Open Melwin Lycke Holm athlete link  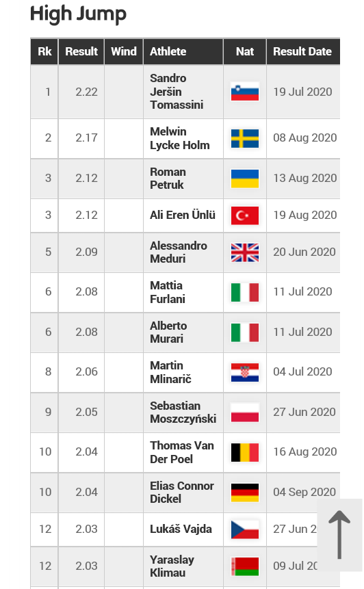point(179,138)
